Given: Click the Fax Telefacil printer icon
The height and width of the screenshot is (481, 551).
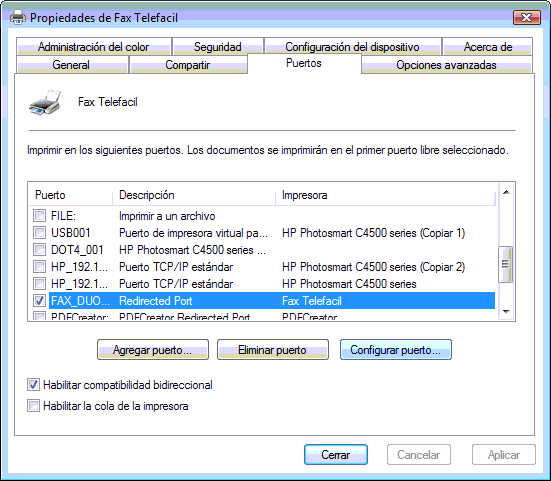Looking at the screenshot, I should click(45, 103).
